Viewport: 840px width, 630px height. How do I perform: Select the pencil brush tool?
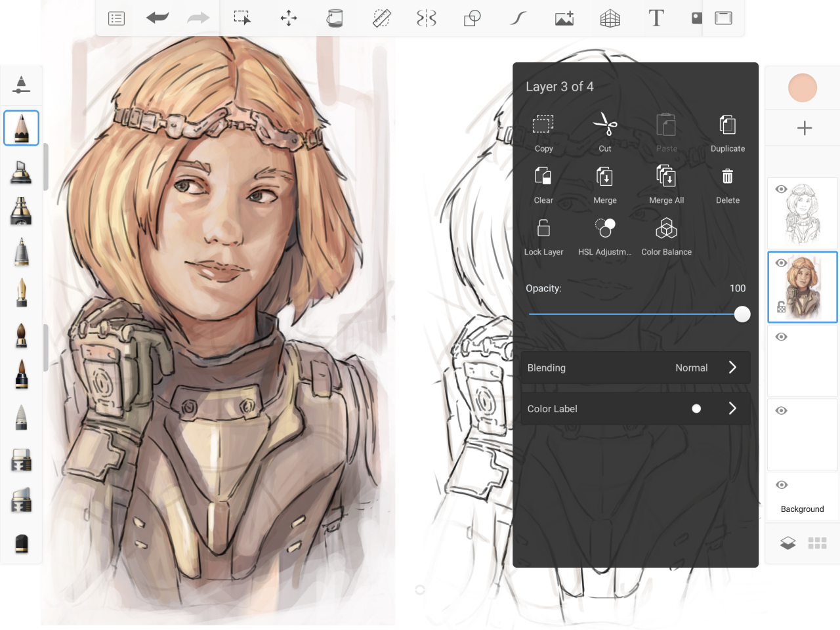coord(21,127)
